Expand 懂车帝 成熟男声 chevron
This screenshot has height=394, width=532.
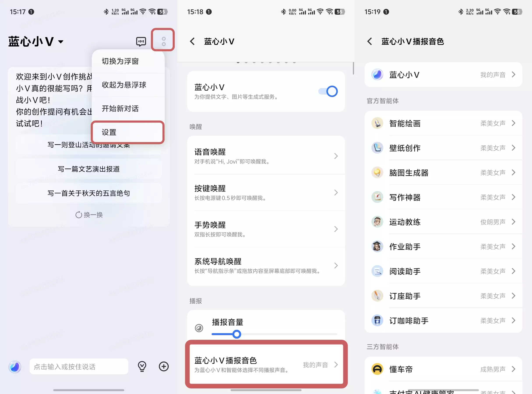[x=514, y=369]
